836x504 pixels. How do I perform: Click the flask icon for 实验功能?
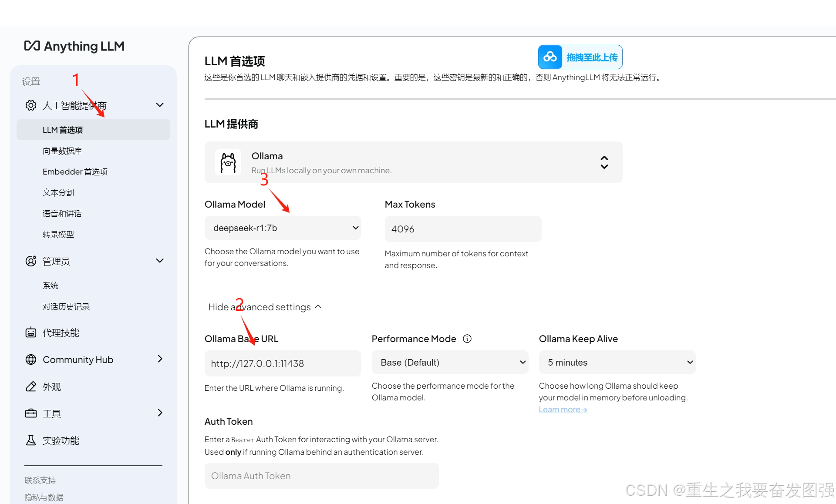pyautogui.click(x=31, y=440)
